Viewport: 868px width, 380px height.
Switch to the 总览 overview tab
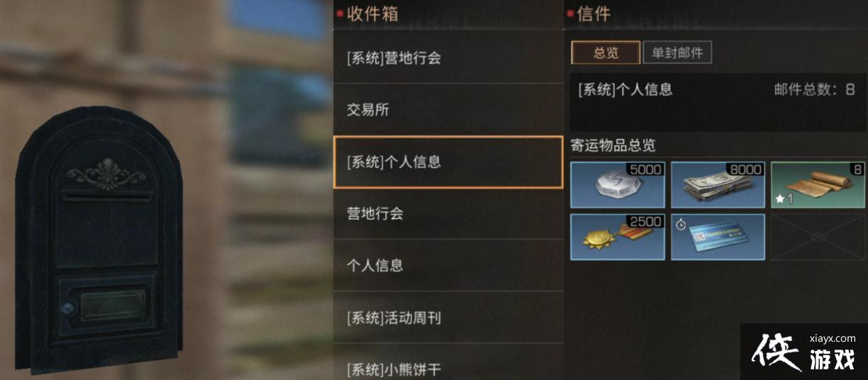tap(606, 53)
